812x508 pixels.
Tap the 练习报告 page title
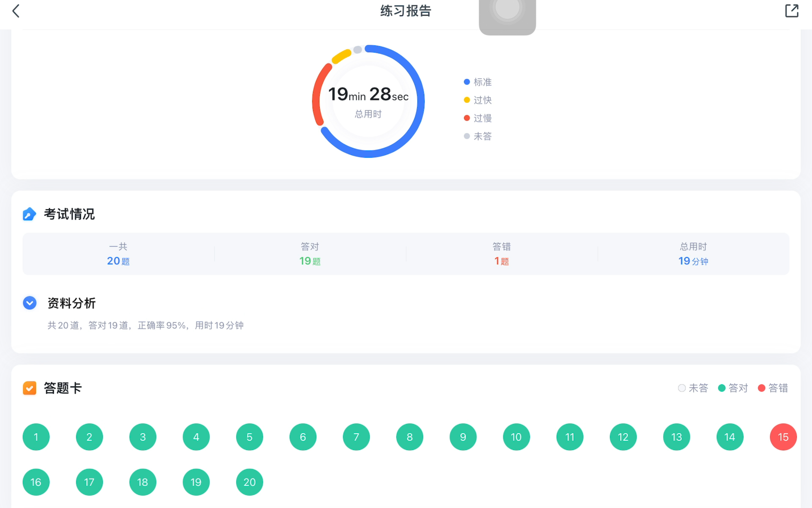pyautogui.click(x=406, y=11)
